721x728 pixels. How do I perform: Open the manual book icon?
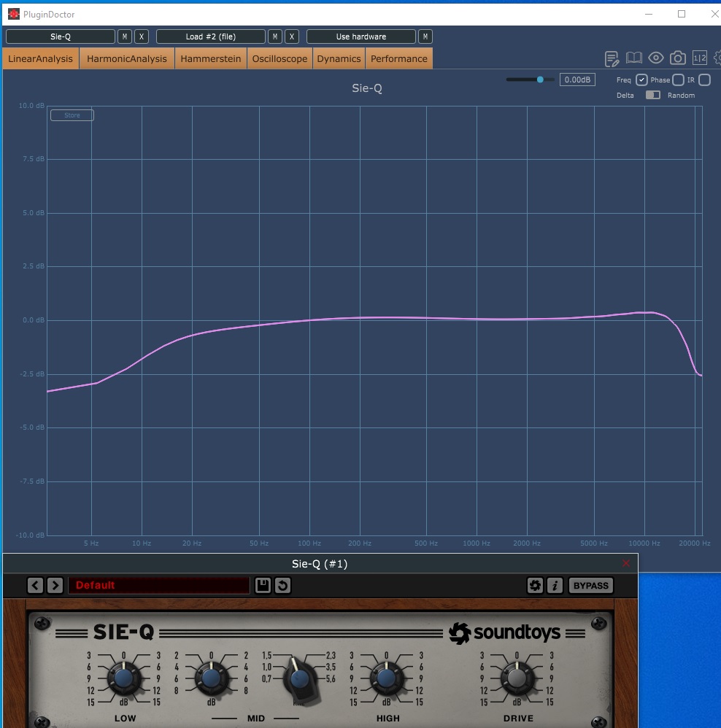[x=633, y=58]
